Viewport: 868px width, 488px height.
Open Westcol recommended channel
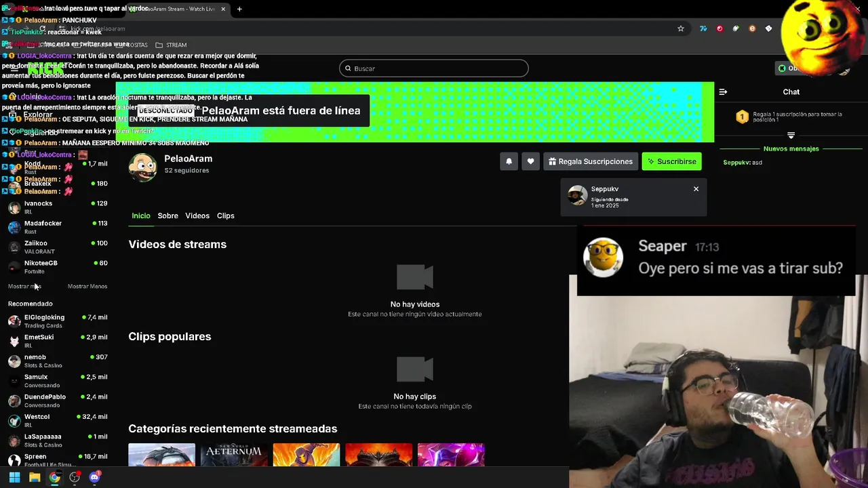[x=58, y=420]
